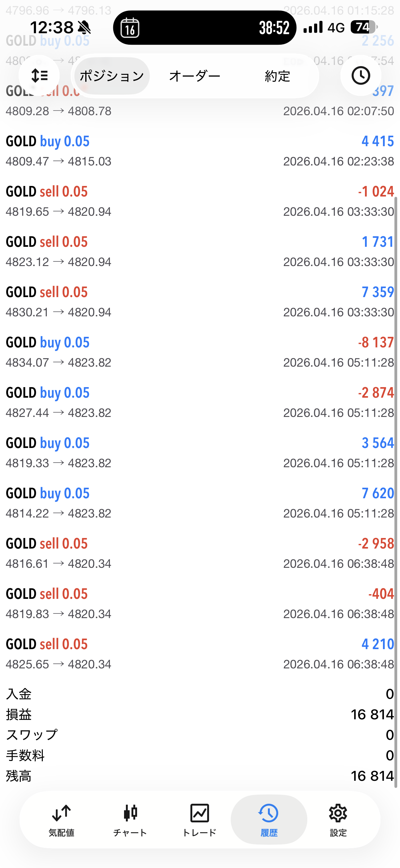Tap the 38:52 timer in Dynamic Island
400x868 pixels.
[x=274, y=28]
